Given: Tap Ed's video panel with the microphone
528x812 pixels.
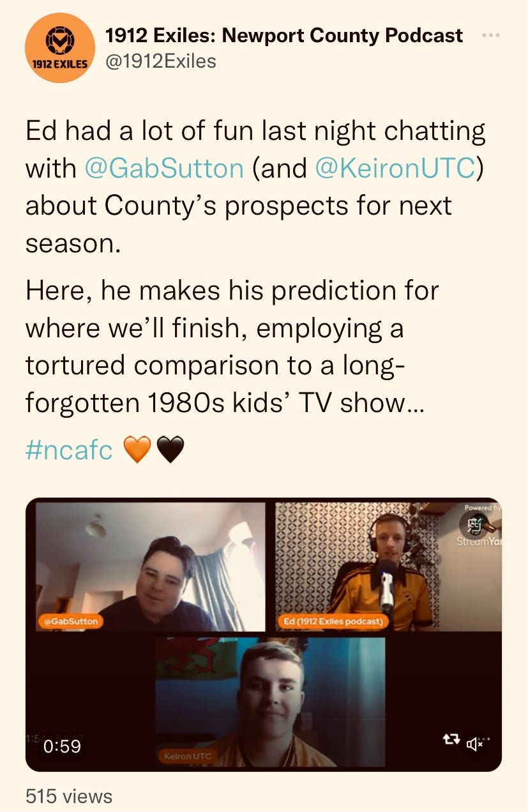Looking at the screenshot, I should coord(388,567).
